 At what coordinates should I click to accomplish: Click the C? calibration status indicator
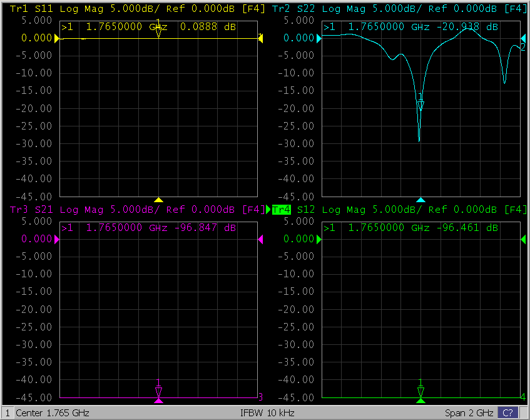(506, 413)
